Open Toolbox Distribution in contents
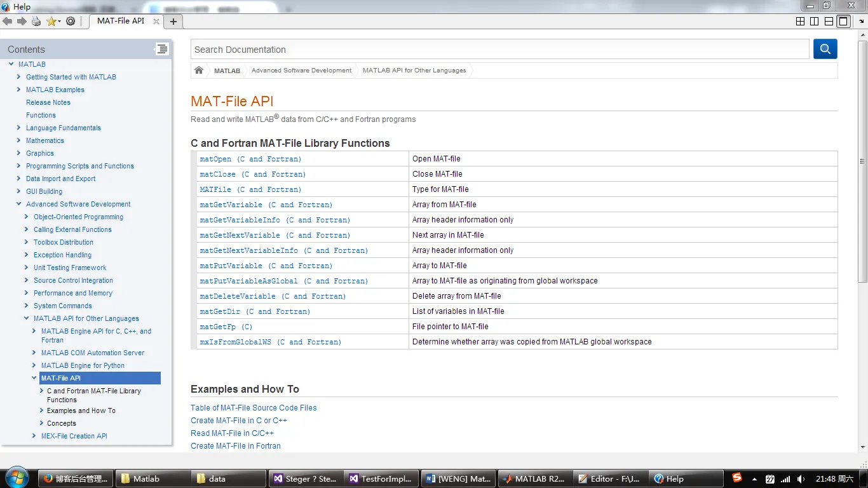The height and width of the screenshot is (488, 868). coord(64,242)
